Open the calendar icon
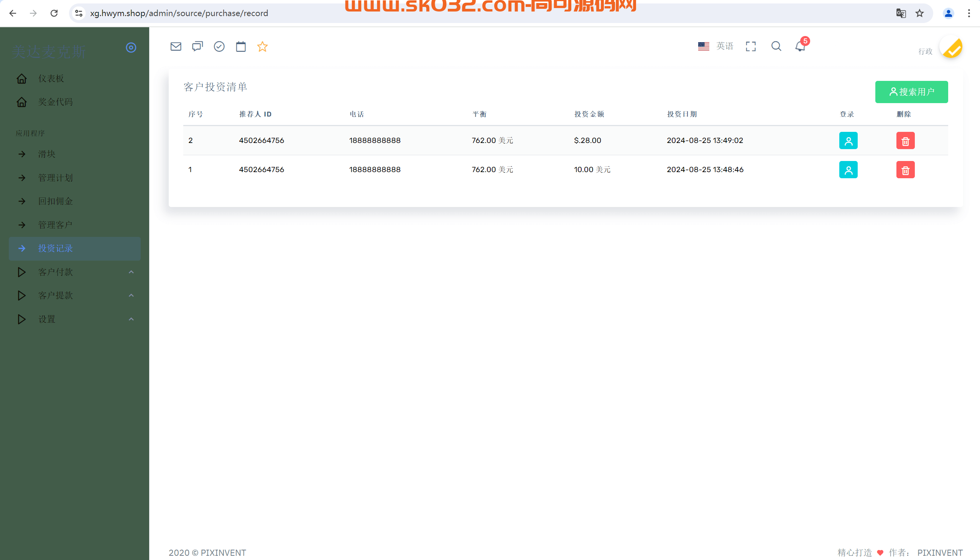 241,46
